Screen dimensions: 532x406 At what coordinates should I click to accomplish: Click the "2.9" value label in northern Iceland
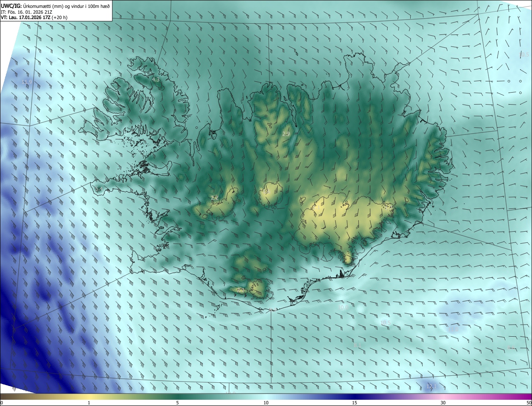(x=286, y=134)
